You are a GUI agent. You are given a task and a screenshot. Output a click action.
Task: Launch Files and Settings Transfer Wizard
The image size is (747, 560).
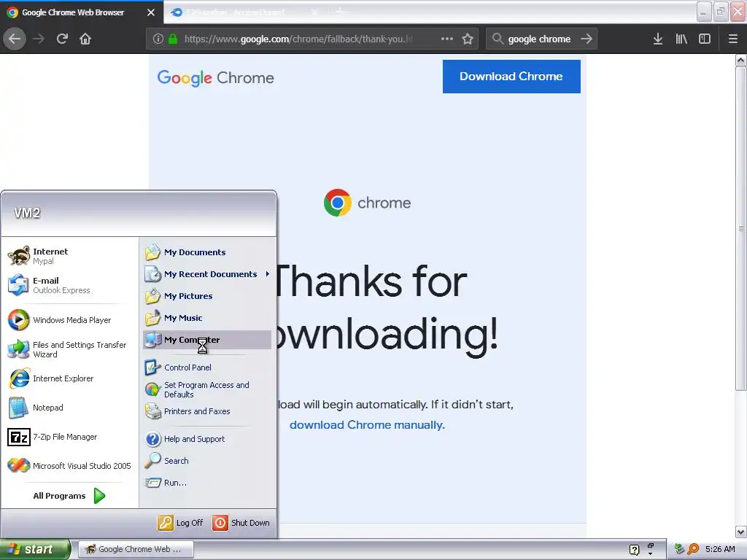[69, 349]
